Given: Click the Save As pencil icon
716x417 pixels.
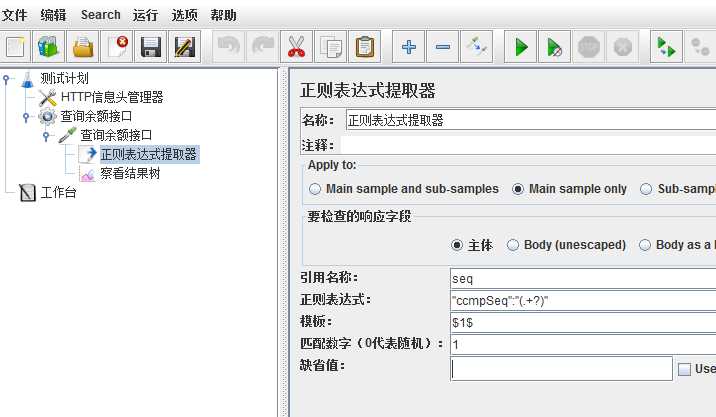Looking at the screenshot, I should click(184, 47).
